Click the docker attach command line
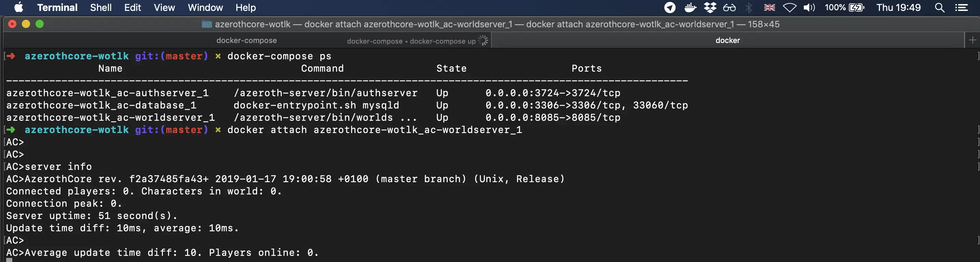This screenshot has height=262, width=980. click(x=375, y=130)
